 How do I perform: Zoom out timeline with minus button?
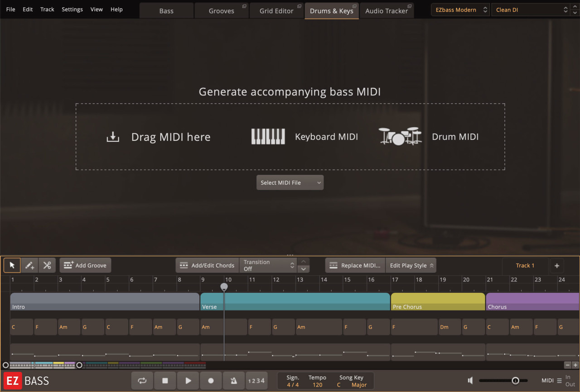click(567, 365)
